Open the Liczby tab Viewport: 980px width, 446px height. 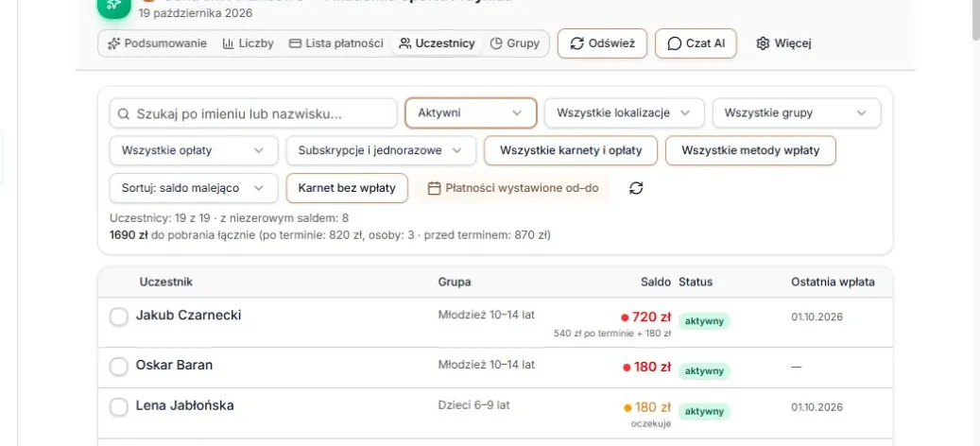[249, 43]
